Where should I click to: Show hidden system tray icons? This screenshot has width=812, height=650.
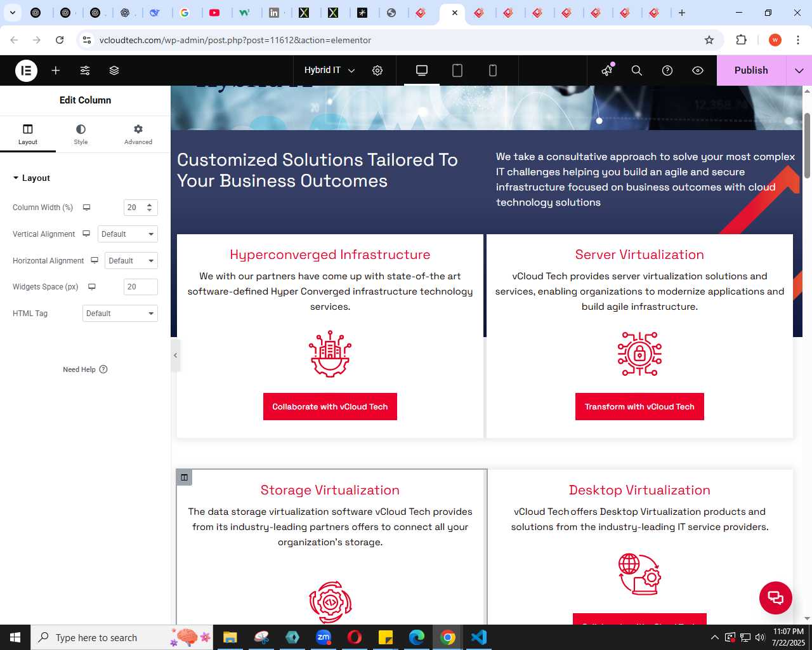(x=715, y=637)
